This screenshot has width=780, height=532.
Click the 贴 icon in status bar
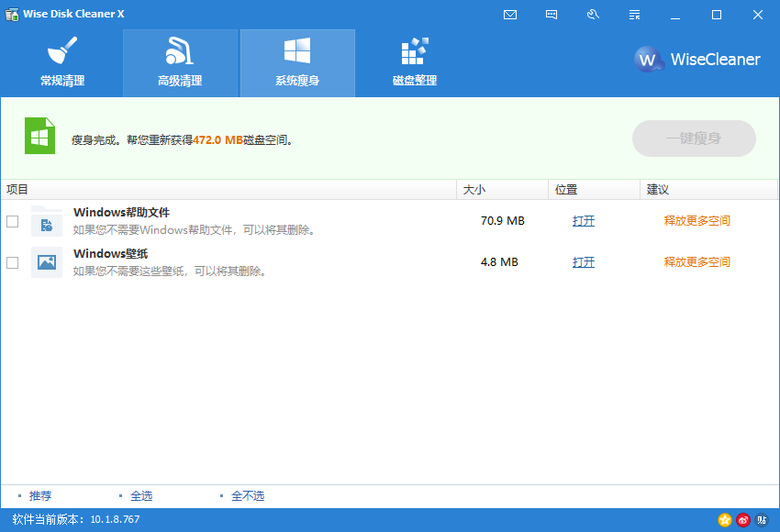click(x=762, y=520)
